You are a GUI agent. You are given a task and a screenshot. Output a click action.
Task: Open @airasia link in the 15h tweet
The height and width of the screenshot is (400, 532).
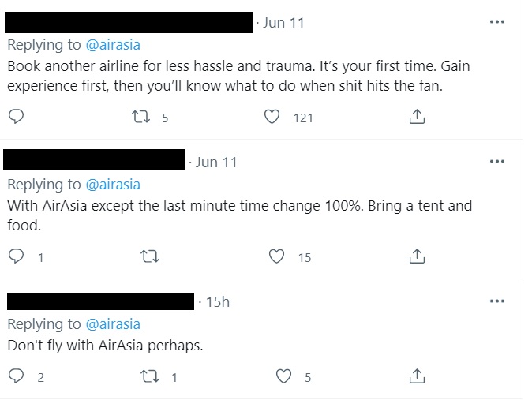click(112, 324)
